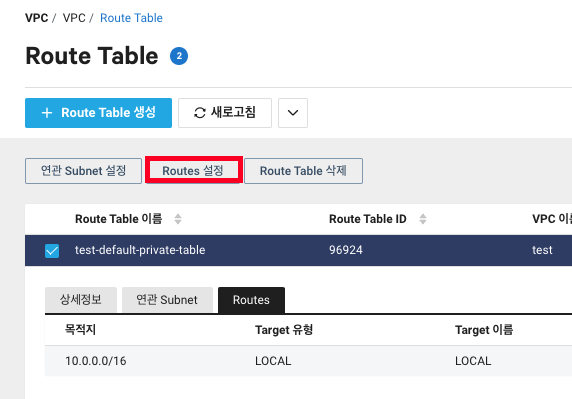Click LOCAL under Target 유형
The height and width of the screenshot is (399, 572).
(273, 361)
